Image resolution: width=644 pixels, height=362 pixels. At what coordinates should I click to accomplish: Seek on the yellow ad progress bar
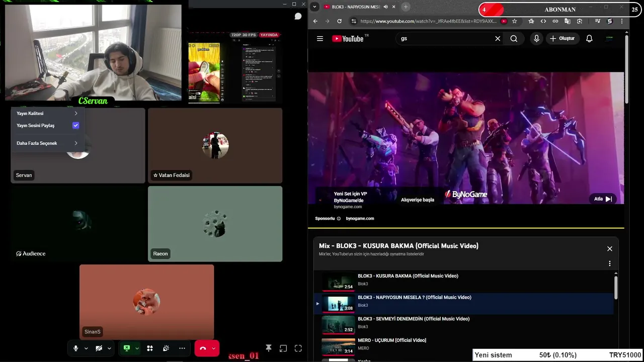[x=466, y=228]
